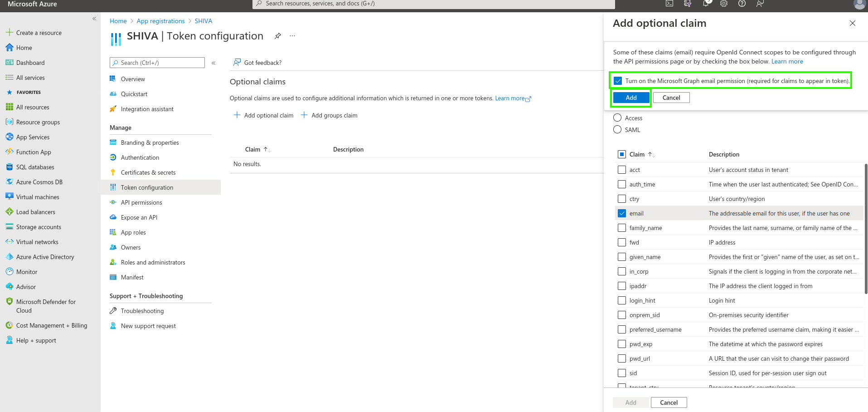Pin the SHIVA Token configuration page
This screenshot has height=412, width=868.
pyautogui.click(x=278, y=36)
